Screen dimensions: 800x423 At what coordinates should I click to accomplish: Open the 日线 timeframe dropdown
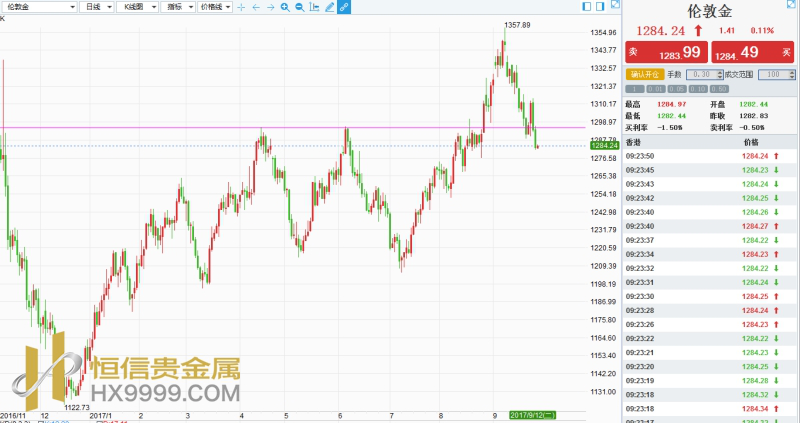pos(95,7)
